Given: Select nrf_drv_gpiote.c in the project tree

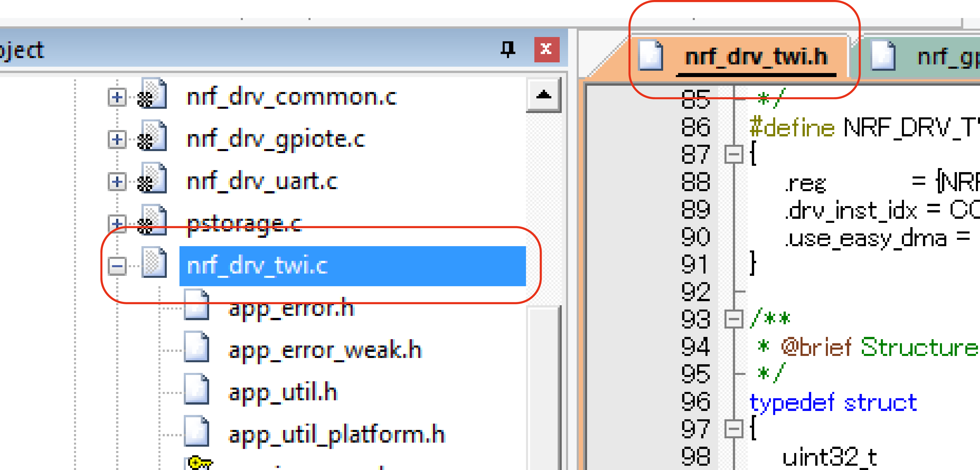Looking at the screenshot, I should [x=276, y=140].
